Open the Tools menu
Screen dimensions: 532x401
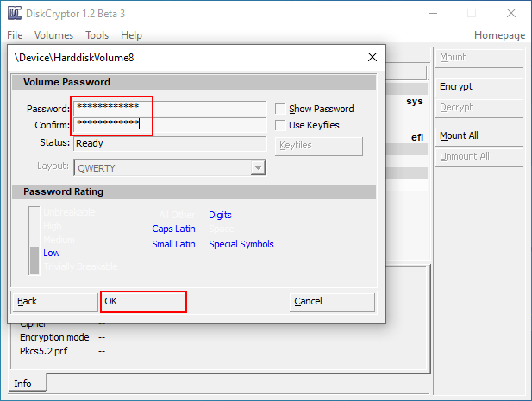[97, 35]
